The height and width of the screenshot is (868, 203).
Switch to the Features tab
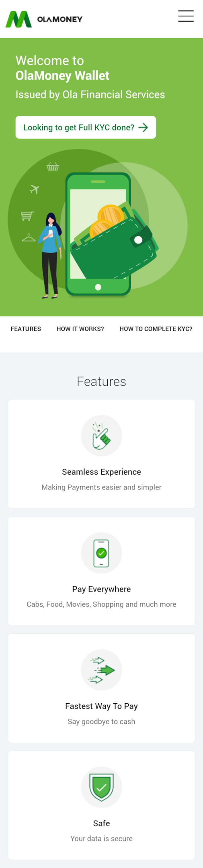pyautogui.click(x=26, y=329)
